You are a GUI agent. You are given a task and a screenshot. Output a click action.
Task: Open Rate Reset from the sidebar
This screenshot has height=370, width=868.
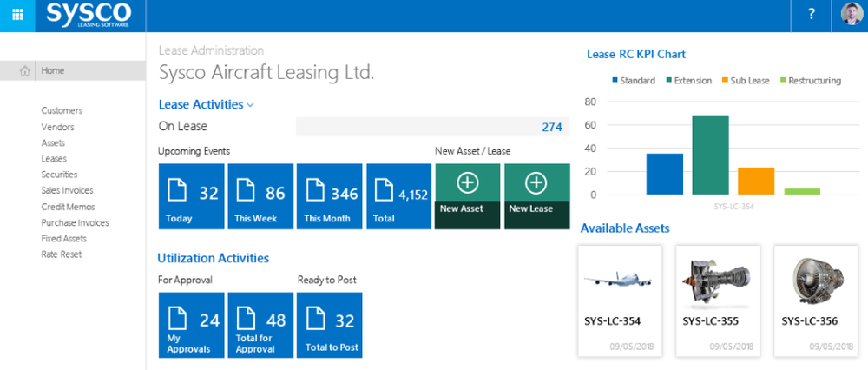[62, 254]
